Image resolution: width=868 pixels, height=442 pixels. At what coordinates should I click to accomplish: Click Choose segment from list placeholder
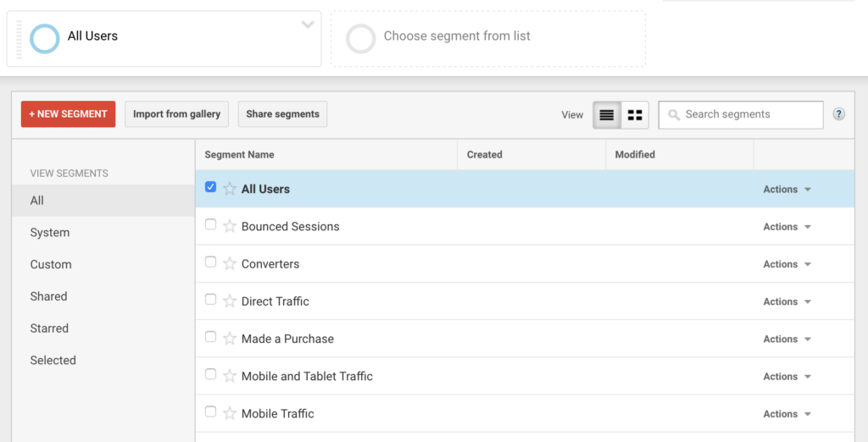coord(488,39)
